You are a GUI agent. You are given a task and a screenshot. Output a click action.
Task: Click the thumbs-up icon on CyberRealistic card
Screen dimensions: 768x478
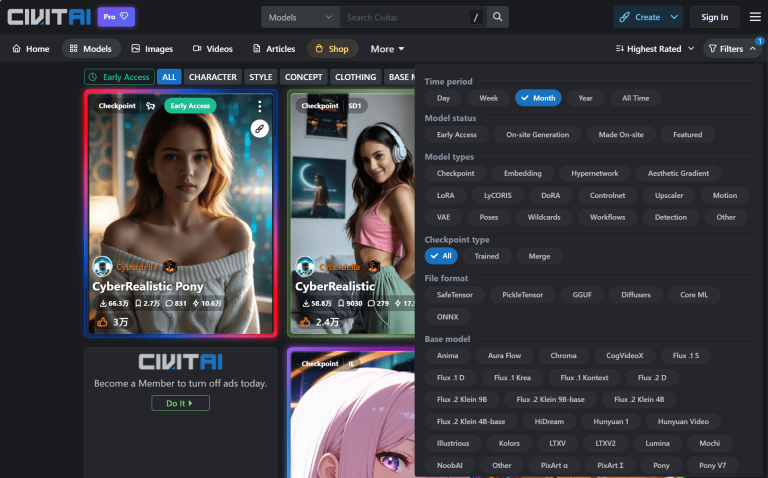(305, 322)
